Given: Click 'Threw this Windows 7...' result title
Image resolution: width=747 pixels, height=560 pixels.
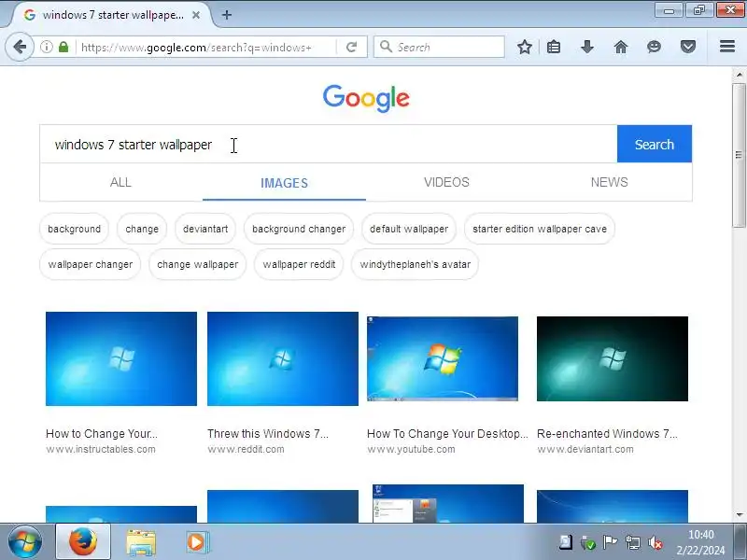Looking at the screenshot, I should click(268, 434).
